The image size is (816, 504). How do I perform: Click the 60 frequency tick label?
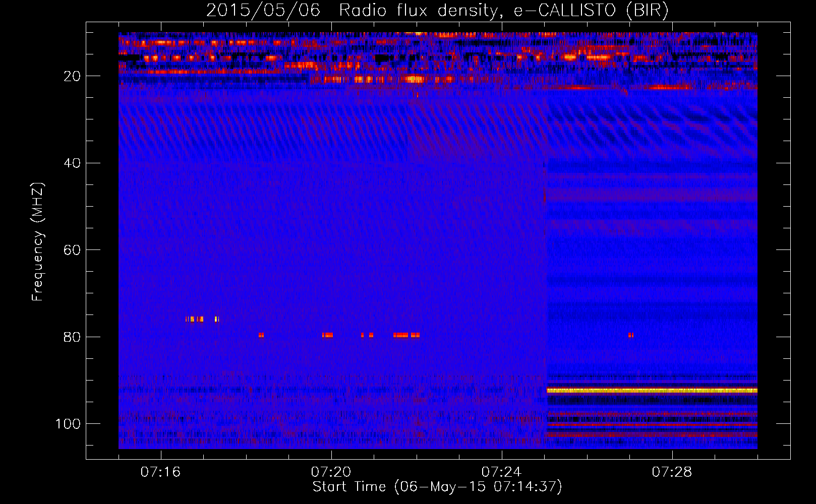[x=72, y=250]
